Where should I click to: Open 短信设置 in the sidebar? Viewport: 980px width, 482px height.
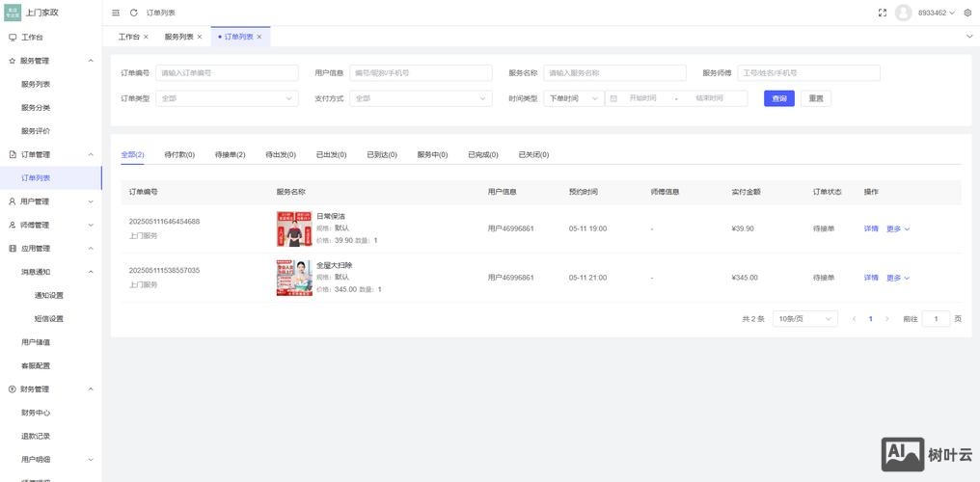50,318
